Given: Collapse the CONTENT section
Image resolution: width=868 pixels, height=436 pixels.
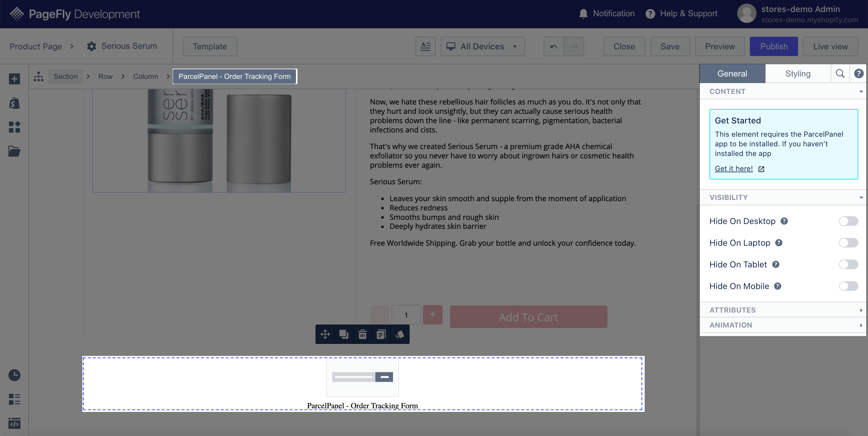Looking at the screenshot, I should click(783, 91).
